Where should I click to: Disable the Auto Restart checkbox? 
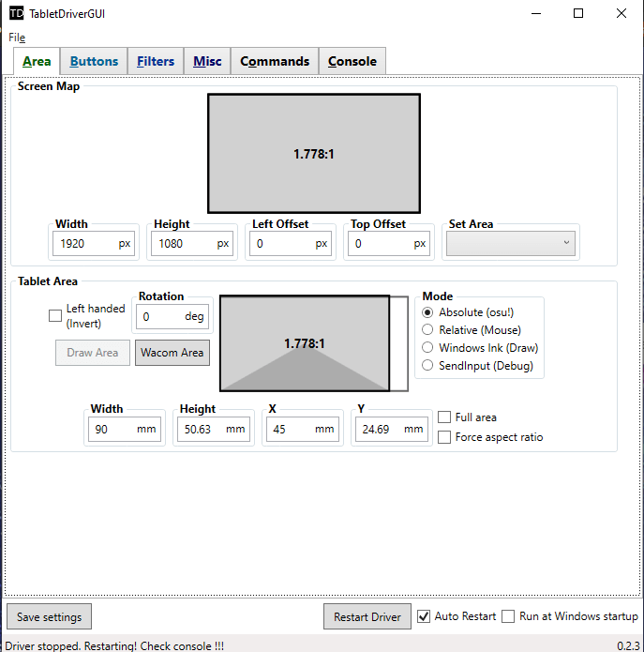(x=424, y=616)
